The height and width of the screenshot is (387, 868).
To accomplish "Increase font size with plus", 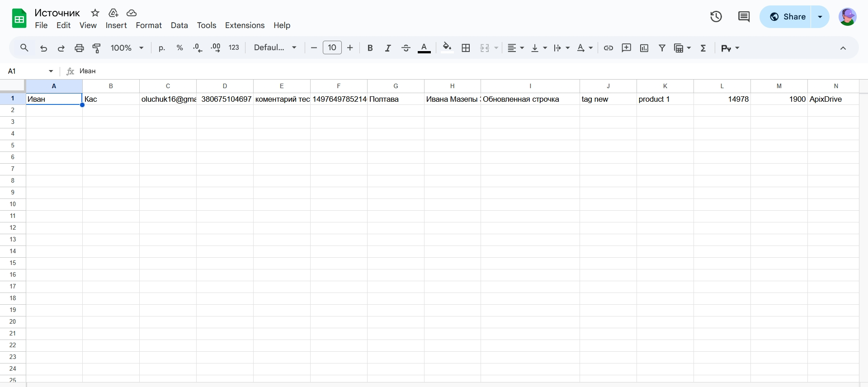I will pyautogui.click(x=350, y=48).
